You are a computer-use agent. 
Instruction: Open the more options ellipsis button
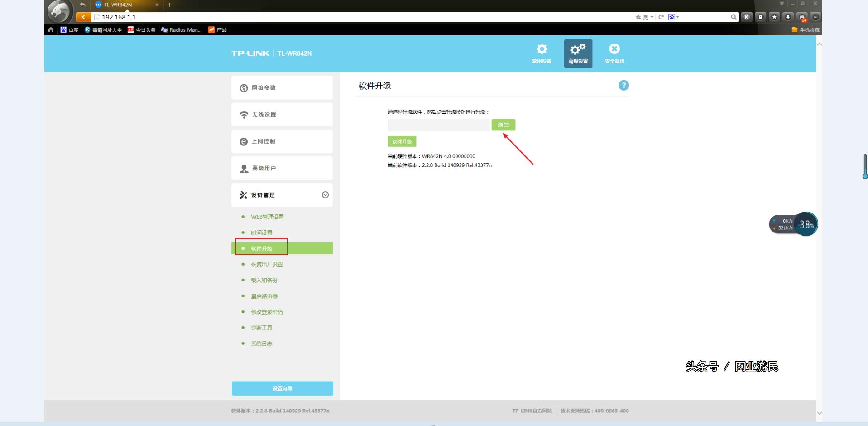[x=816, y=17]
